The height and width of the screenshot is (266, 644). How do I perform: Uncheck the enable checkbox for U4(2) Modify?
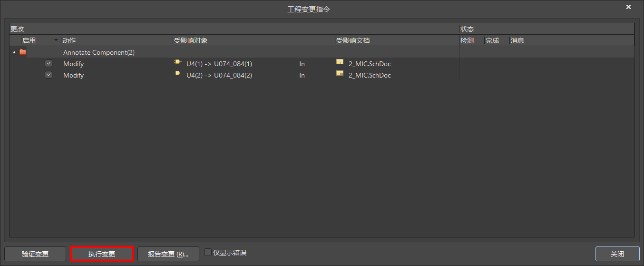49,75
